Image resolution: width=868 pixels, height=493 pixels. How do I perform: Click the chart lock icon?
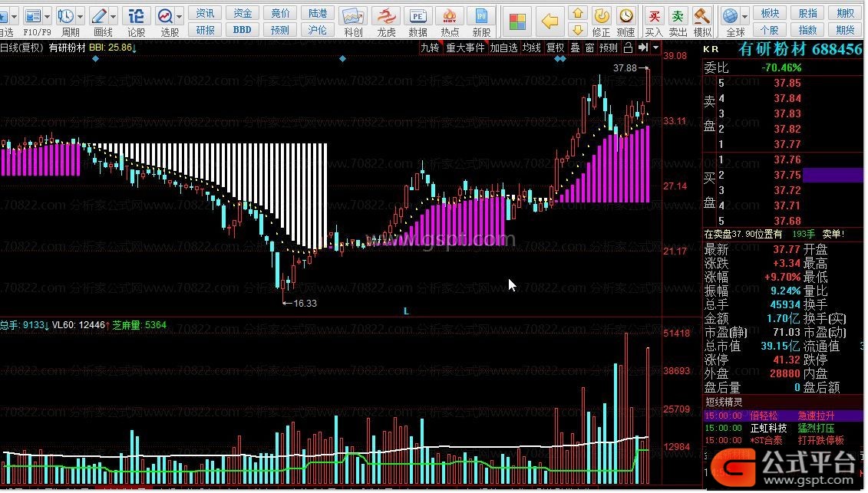coord(628,48)
